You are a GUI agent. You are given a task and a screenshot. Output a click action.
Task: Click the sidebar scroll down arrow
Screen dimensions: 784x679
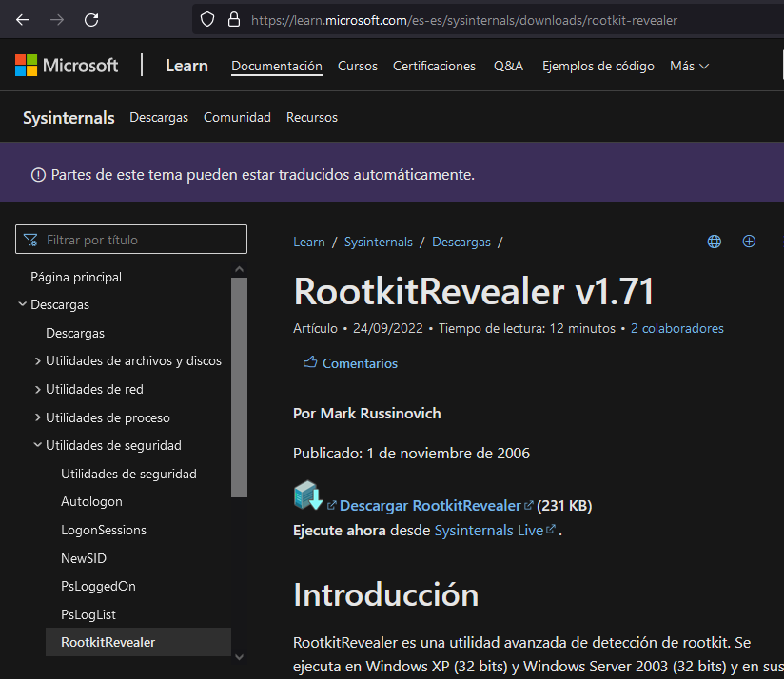click(x=239, y=656)
